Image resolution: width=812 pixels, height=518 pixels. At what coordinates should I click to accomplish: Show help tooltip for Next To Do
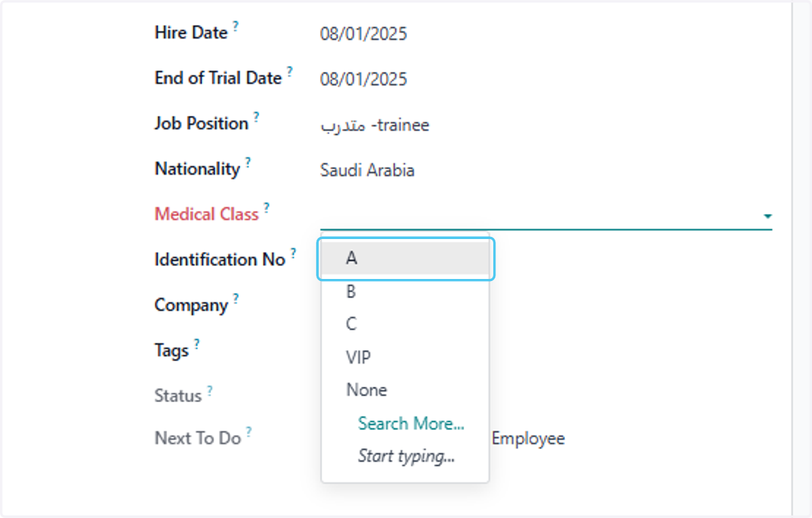pos(249,431)
